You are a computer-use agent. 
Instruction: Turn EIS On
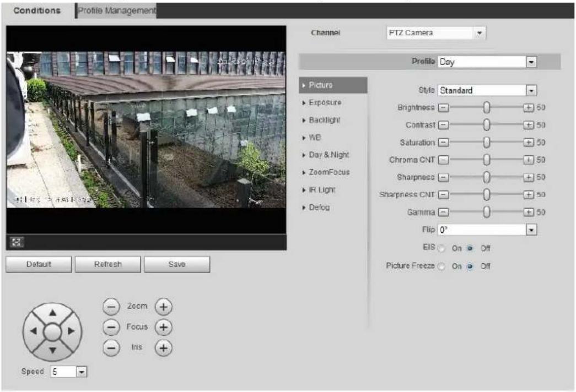pos(442,248)
